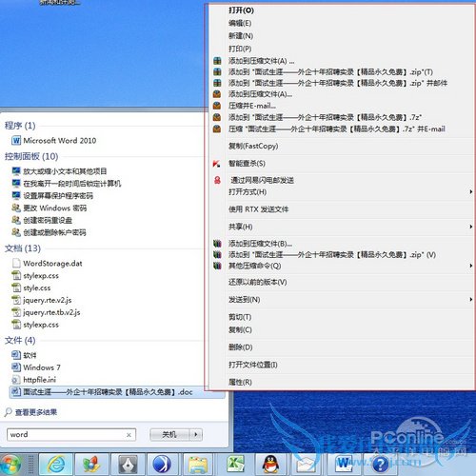Click the pen nib icon on taskbar
This screenshot has width=476, height=476.
click(x=128, y=464)
